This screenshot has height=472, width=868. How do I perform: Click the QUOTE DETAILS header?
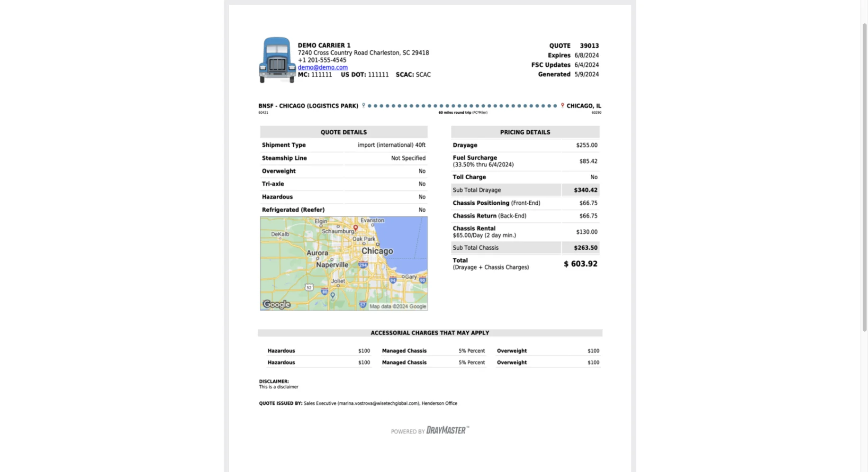click(344, 132)
